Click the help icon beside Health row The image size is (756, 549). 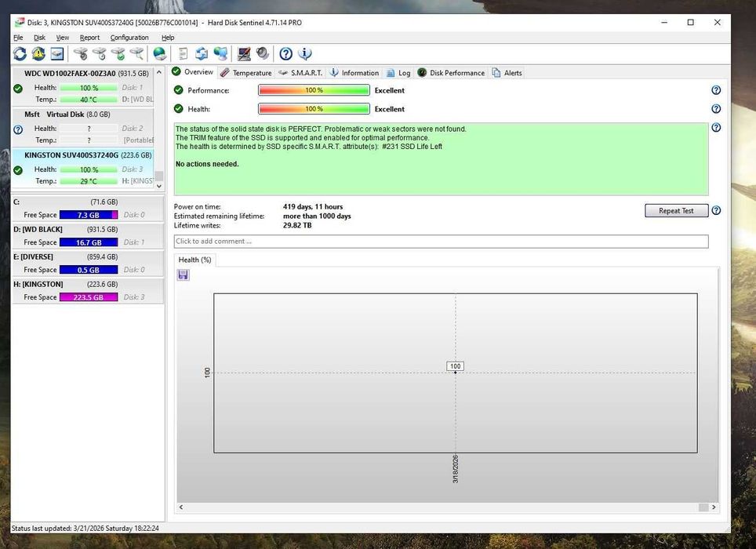pyautogui.click(x=716, y=109)
